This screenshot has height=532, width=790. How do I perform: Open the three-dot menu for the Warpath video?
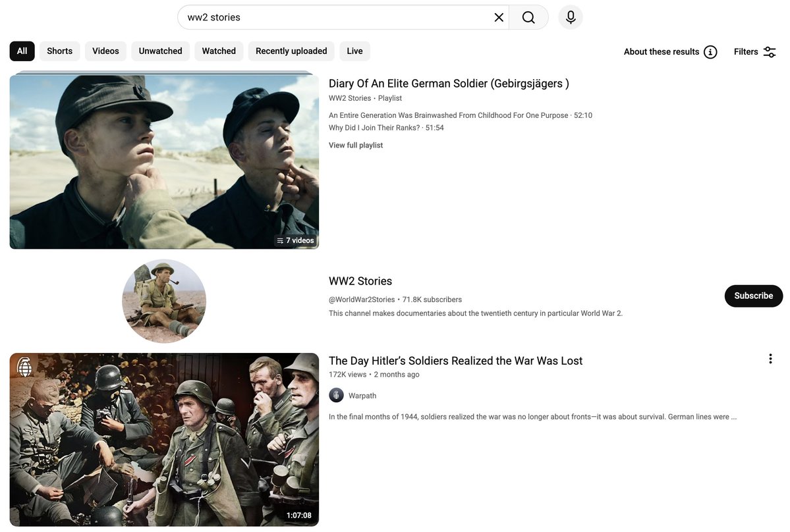(770, 359)
